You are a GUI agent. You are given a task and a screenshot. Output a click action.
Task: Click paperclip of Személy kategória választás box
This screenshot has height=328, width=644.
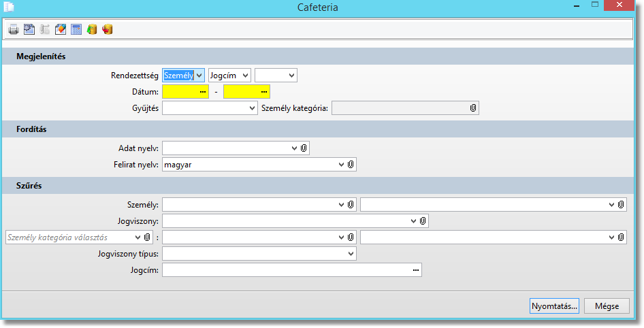pos(147,237)
